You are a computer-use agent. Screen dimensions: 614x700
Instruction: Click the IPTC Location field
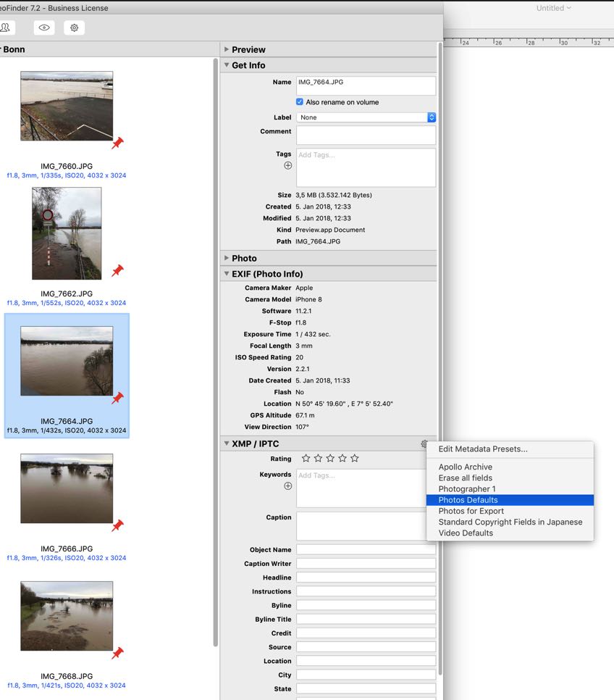click(366, 661)
